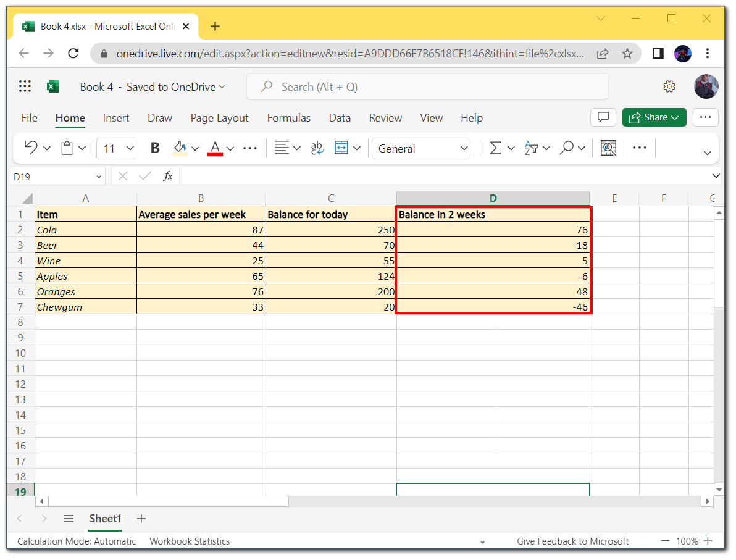
Task: Toggle Wrap Text icon
Action: pyautogui.click(x=317, y=148)
